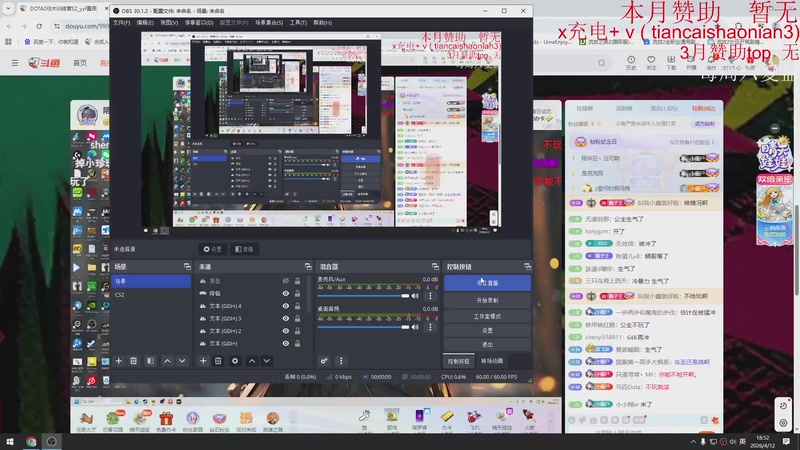
Task: Mute the Mic/Aux speaker icon
Action: click(x=415, y=295)
